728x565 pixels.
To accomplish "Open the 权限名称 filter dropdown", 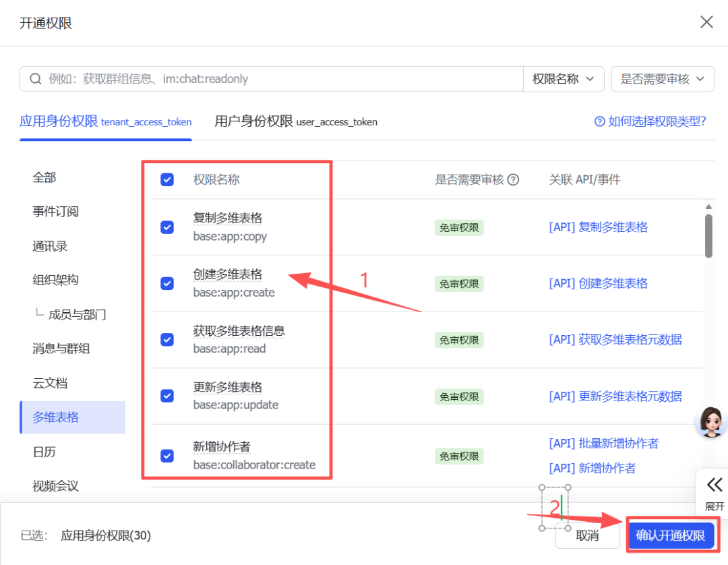I will [x=564, y=79].
